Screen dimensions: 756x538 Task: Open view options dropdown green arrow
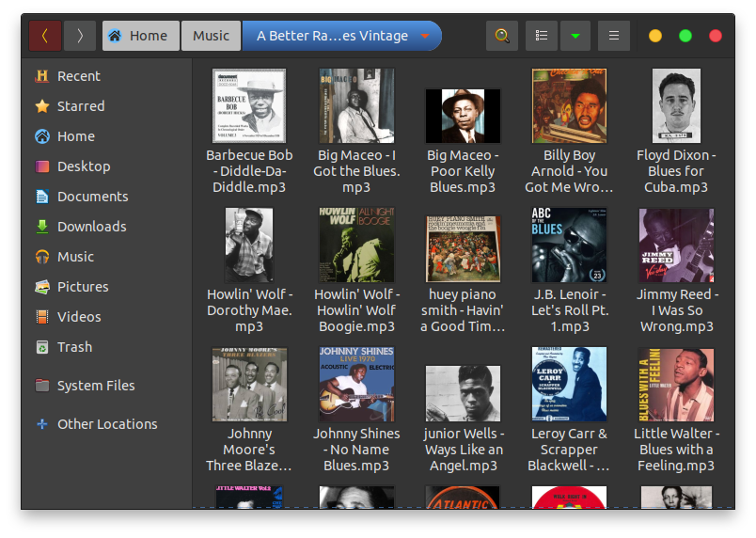[575, 36]
